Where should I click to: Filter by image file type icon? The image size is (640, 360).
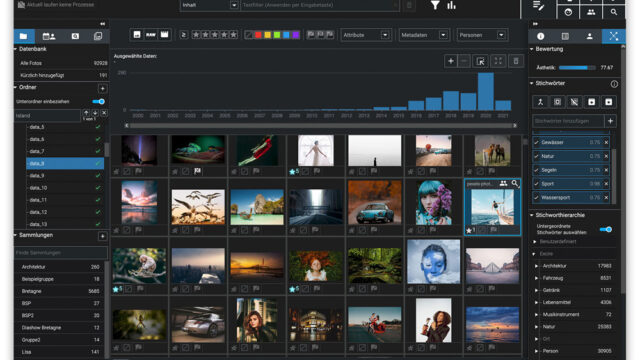(137, 35)
